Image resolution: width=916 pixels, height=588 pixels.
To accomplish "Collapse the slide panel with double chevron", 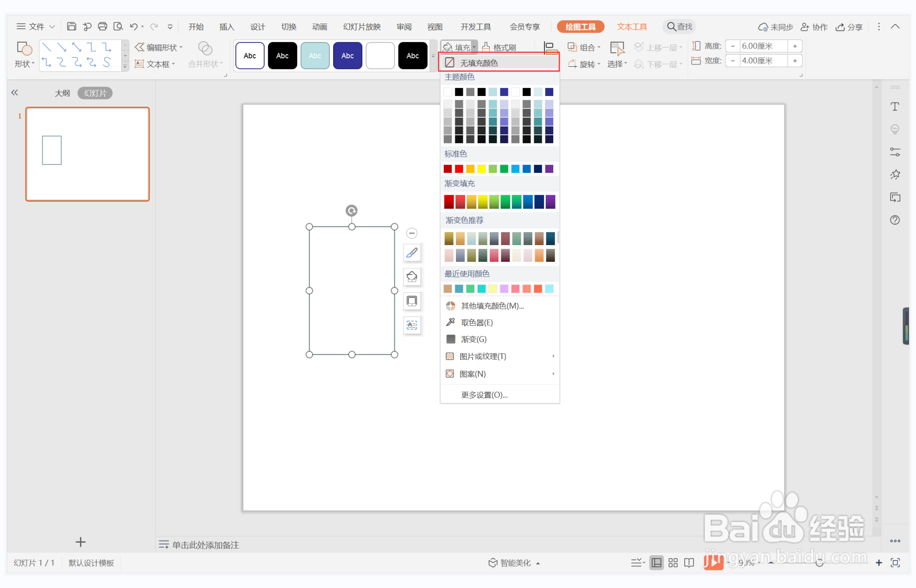I will [15, 93].
